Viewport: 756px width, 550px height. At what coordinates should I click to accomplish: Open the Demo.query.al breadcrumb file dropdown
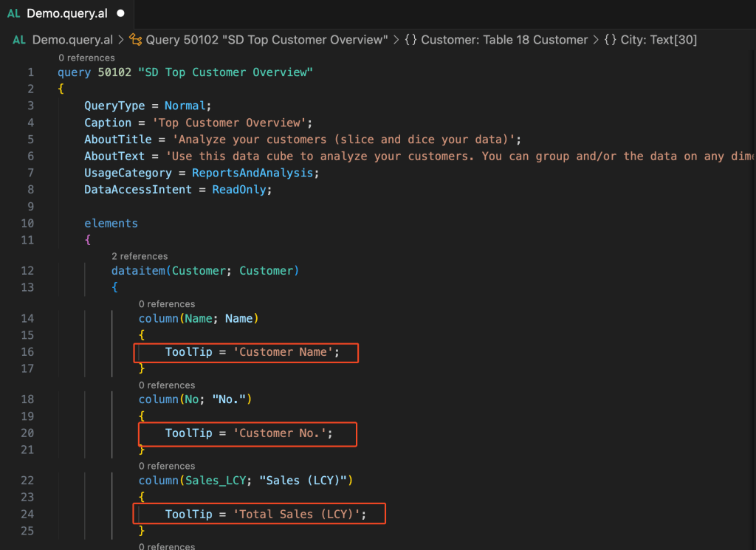[x=72, y=40]
